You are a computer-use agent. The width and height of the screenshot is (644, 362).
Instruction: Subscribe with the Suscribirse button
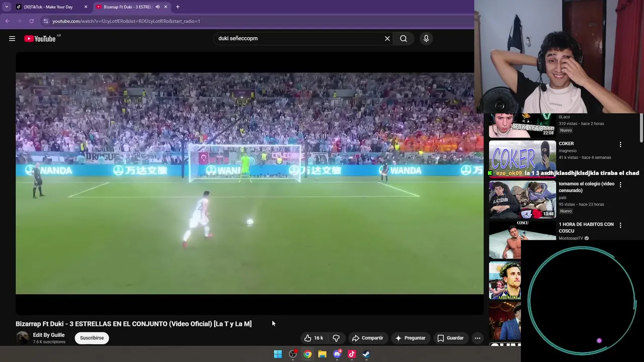tap(92, 338)
